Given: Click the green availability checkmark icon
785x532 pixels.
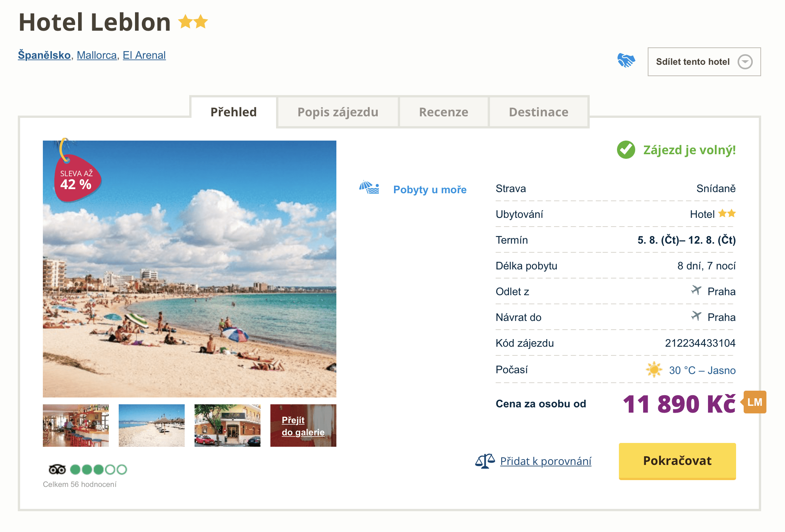Looking at the screenshot, I should pyautogui.click(x=626, y=150).
